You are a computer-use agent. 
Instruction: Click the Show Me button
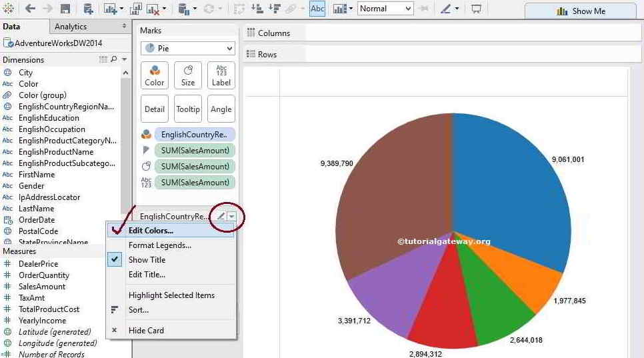pyautogui.click(x=580, y=11)
